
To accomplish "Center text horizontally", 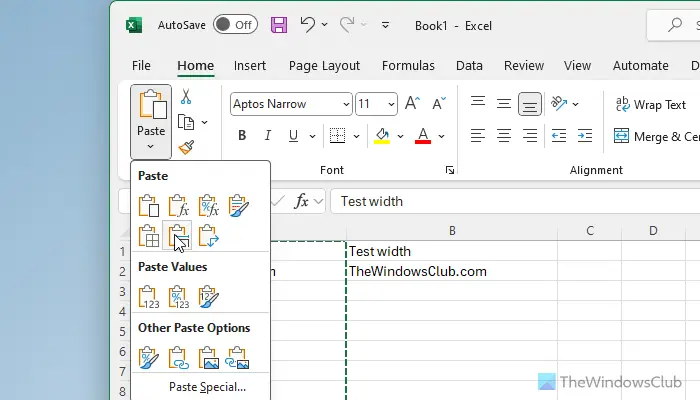I will 504,135.
